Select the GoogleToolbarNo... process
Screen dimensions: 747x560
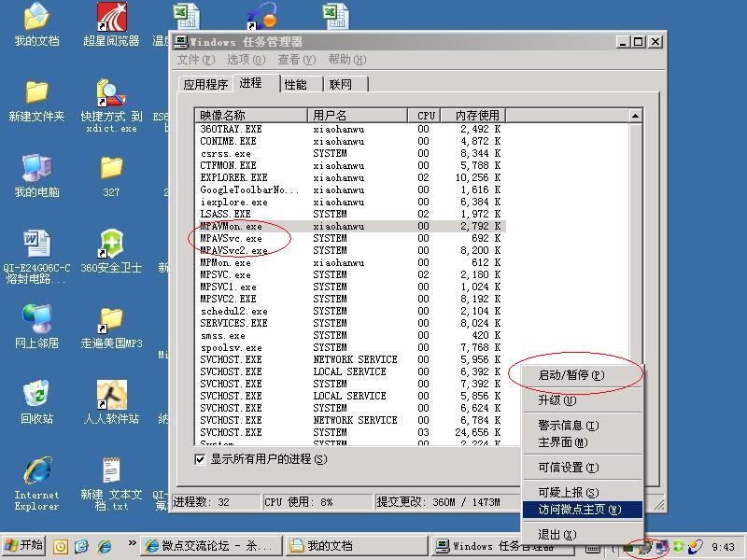[x=350, y=190]
